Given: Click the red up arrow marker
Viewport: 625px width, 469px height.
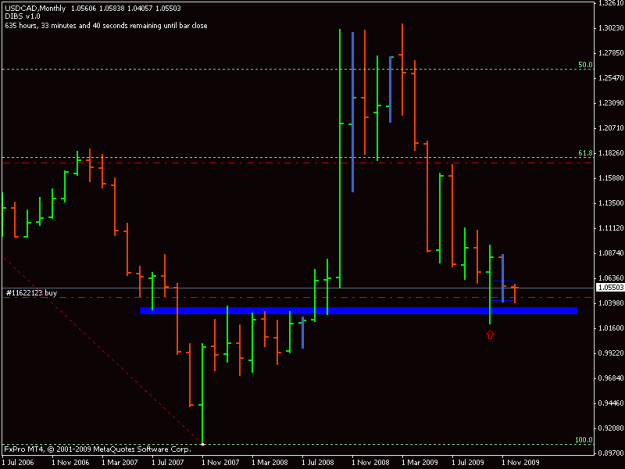Looking at the screenshot, I should [x=490, y=335].
